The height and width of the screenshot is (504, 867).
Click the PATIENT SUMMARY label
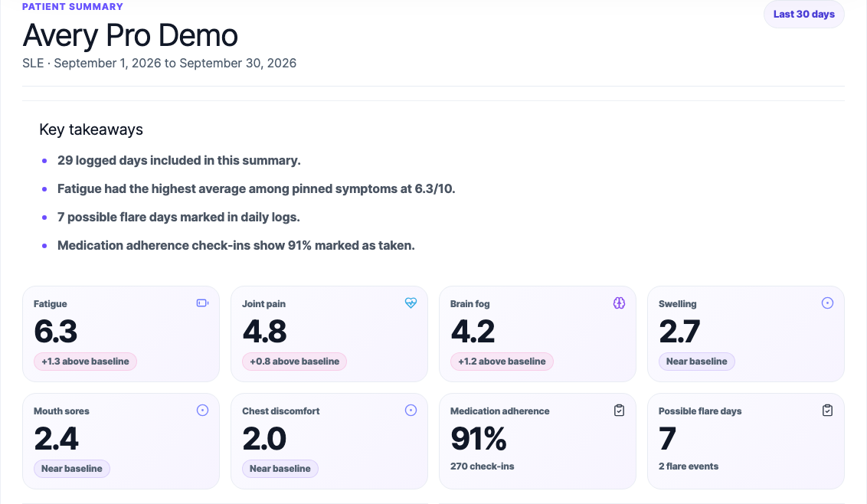(73, 7)
